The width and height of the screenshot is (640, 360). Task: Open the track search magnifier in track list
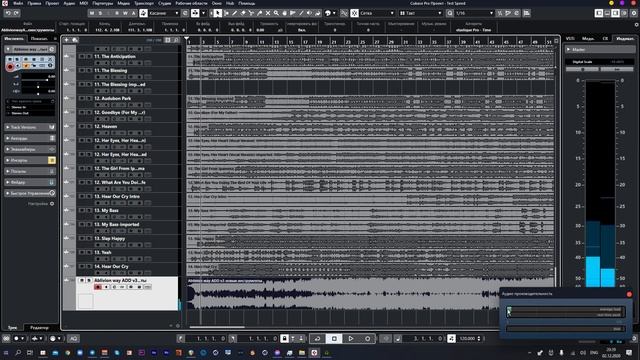(176, 40)
